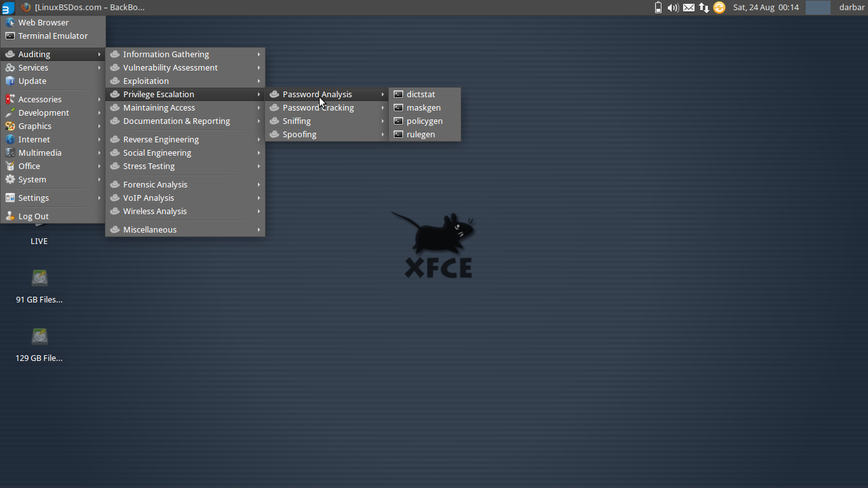Click the workspace switcher box

(x=818, y=8)
